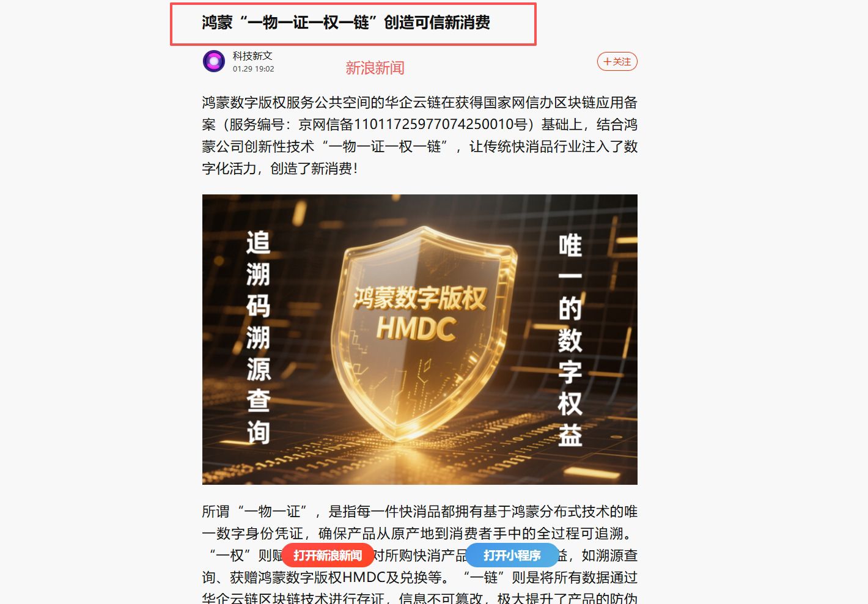868x604 pixels.
Task: Click vertical text 唯一的数字权益 in image
Action: (570, 340)
